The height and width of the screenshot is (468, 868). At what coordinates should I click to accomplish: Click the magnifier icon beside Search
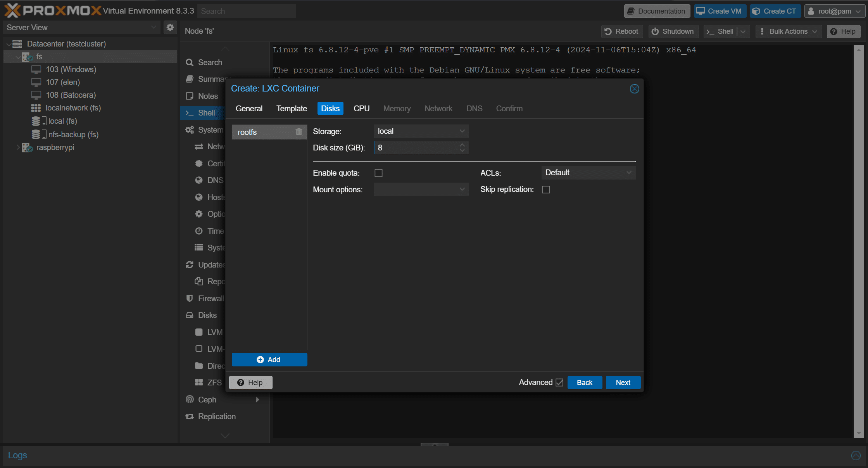[x=190, y=62]
